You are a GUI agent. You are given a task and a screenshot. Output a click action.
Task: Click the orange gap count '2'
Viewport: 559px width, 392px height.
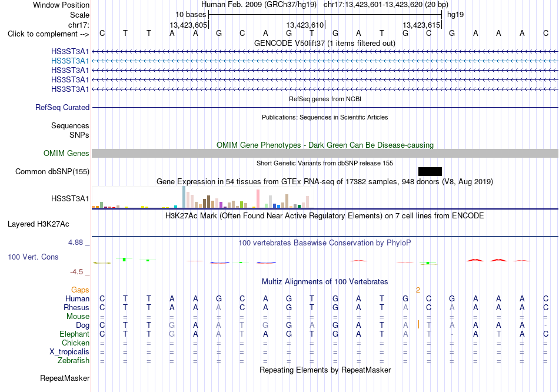(418, 290)
